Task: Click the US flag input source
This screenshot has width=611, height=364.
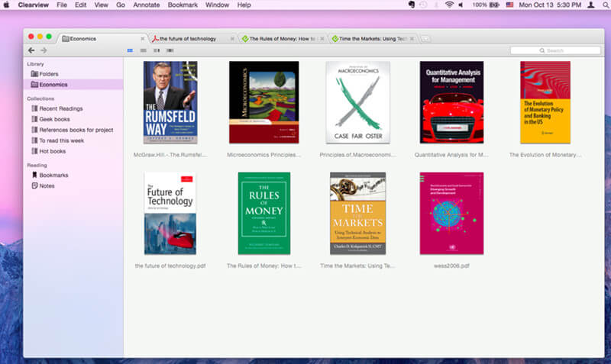Action: 509,5
